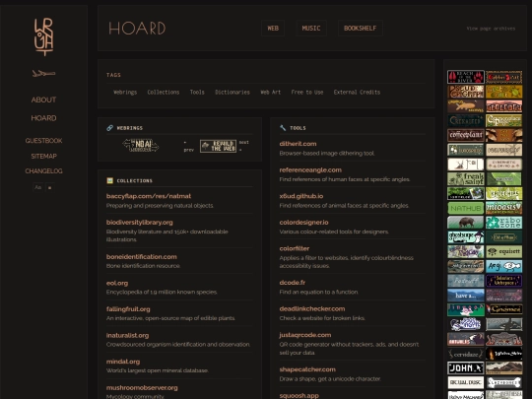Toggle the Aa font switch button
The image size is (532, 399).
(x=38, y=187)
